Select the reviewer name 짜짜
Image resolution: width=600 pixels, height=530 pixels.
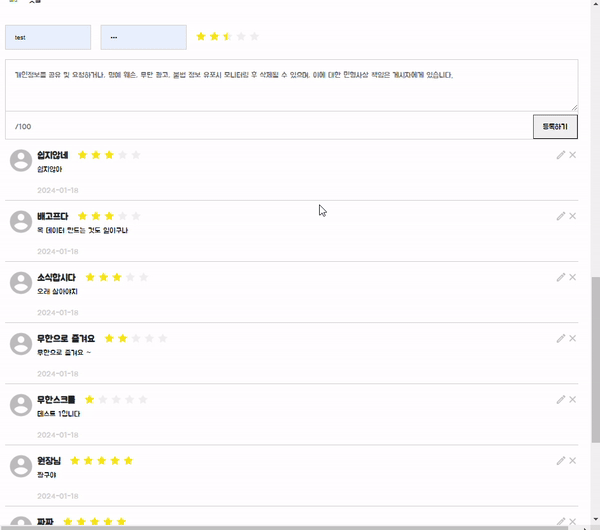tap(45, 522)
